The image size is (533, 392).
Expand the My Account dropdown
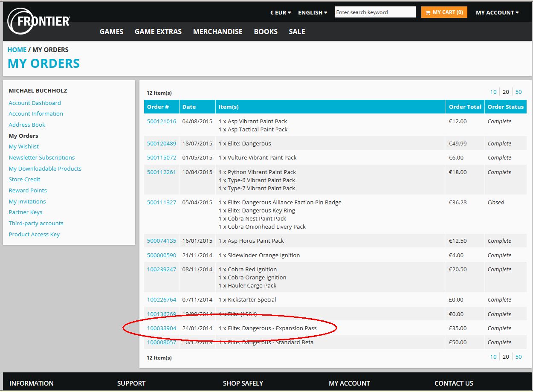[497, 12]
